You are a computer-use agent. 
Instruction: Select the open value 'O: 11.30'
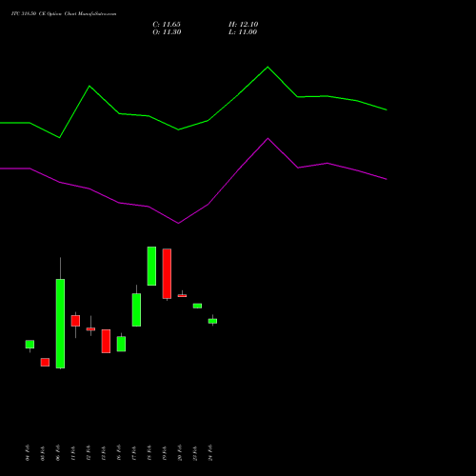click(x=167, y=32)
